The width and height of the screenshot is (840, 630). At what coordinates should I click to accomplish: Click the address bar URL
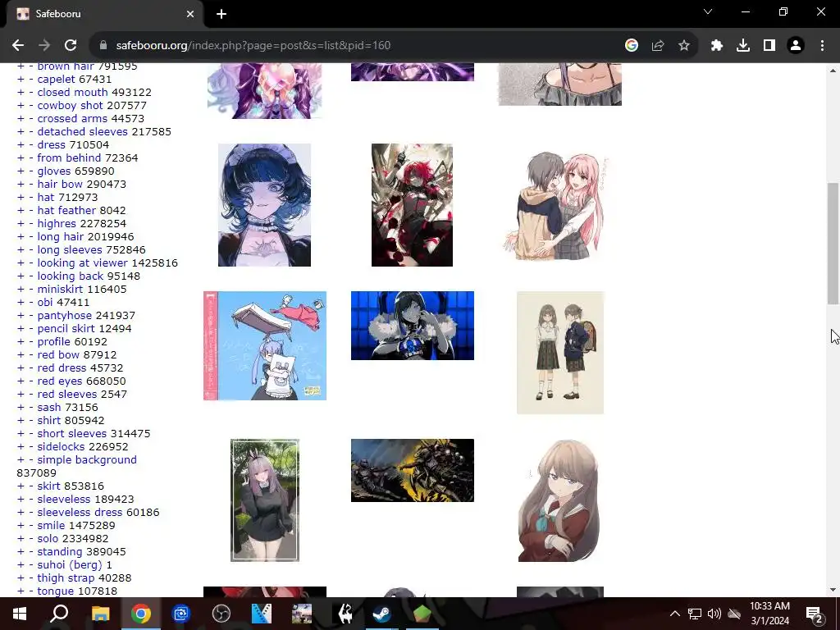click(x=253, y=46)
